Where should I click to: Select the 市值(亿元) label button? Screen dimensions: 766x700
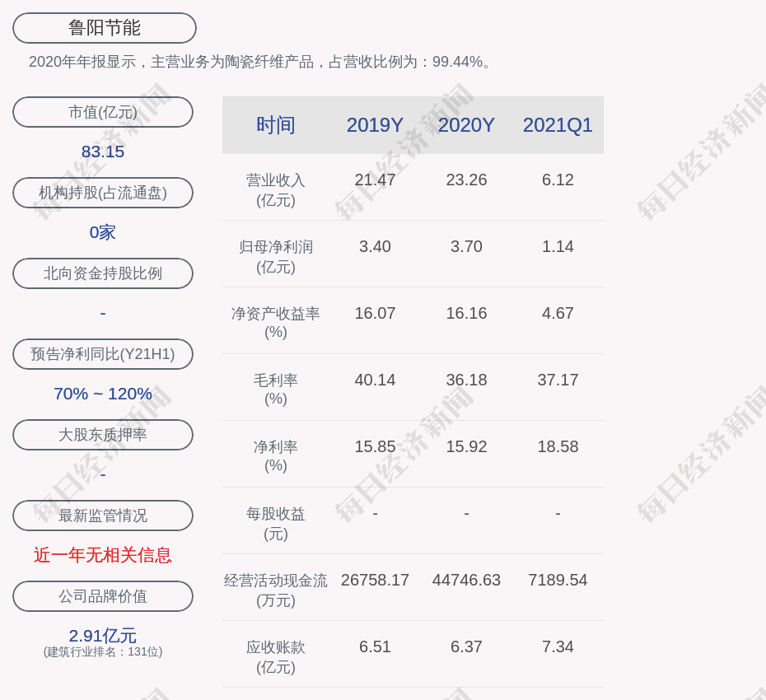pos(103,112)
